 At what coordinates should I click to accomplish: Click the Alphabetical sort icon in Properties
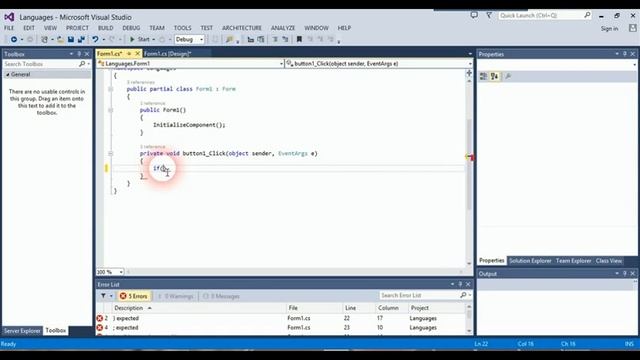494,76
